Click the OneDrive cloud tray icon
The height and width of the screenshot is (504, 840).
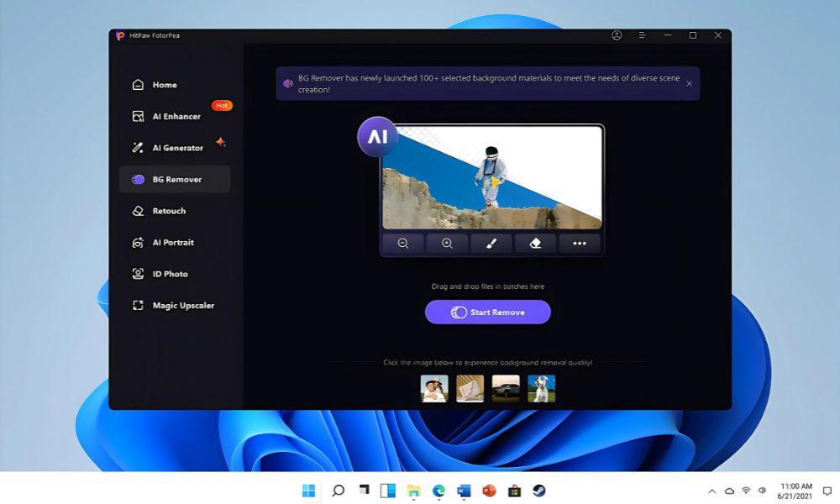729,491
